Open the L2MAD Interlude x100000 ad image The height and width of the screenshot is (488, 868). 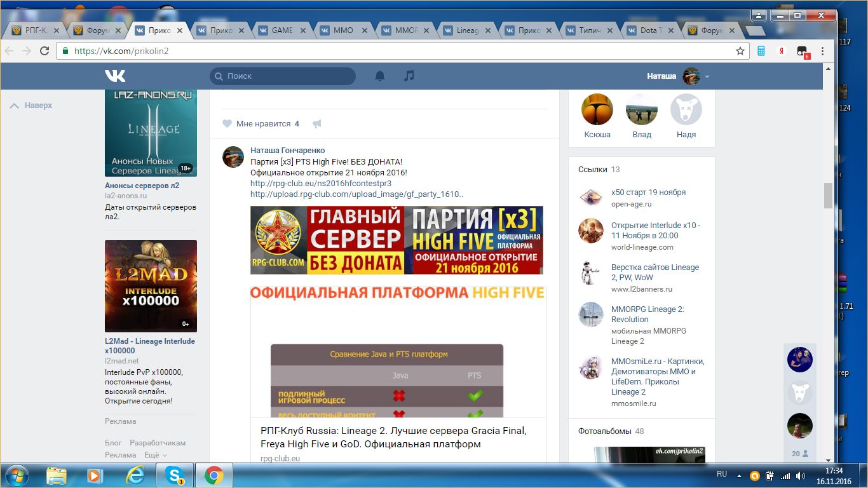[x=151, y=286]
